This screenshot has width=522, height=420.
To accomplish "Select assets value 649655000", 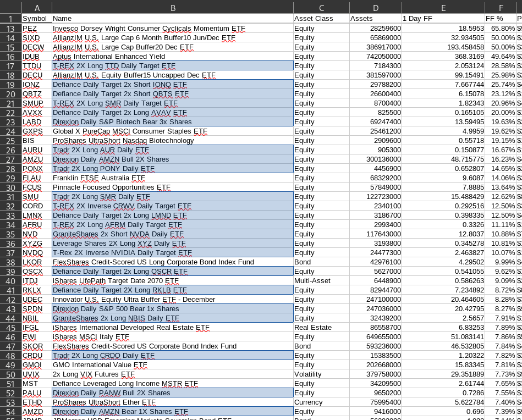I will point(376,337).
